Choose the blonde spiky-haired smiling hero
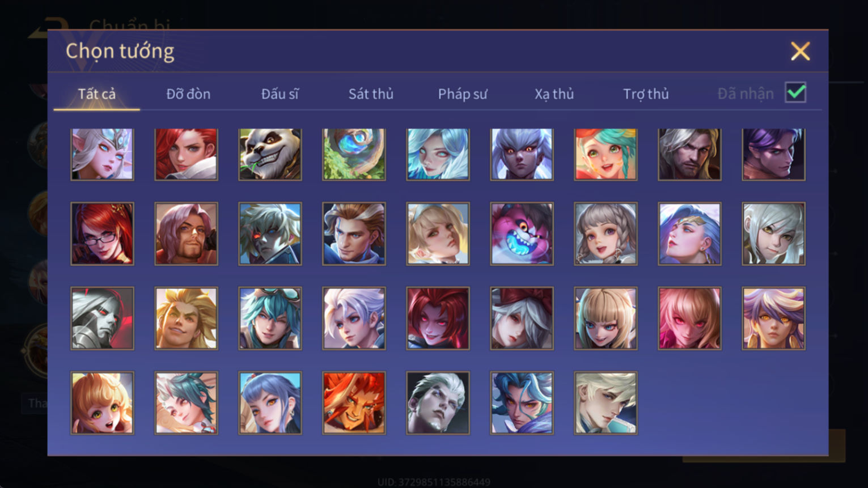This screenshot has width=868, height=488. 186,318
